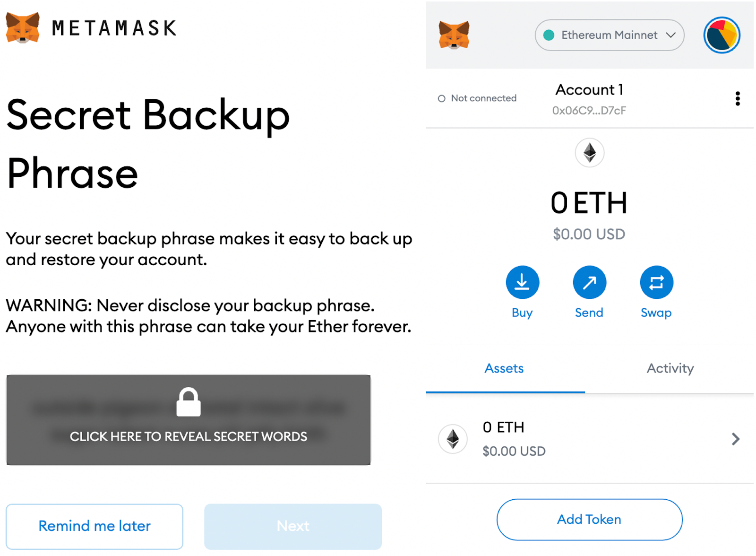Switch to the Activity tab

[670, 369]
